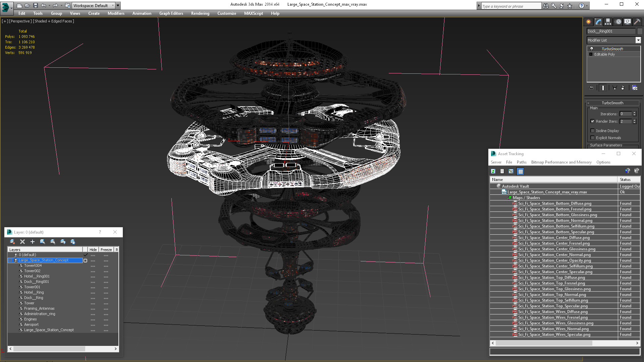Enable Explicit Normals checkbox
644x362 pixels.
pos(593,138)
